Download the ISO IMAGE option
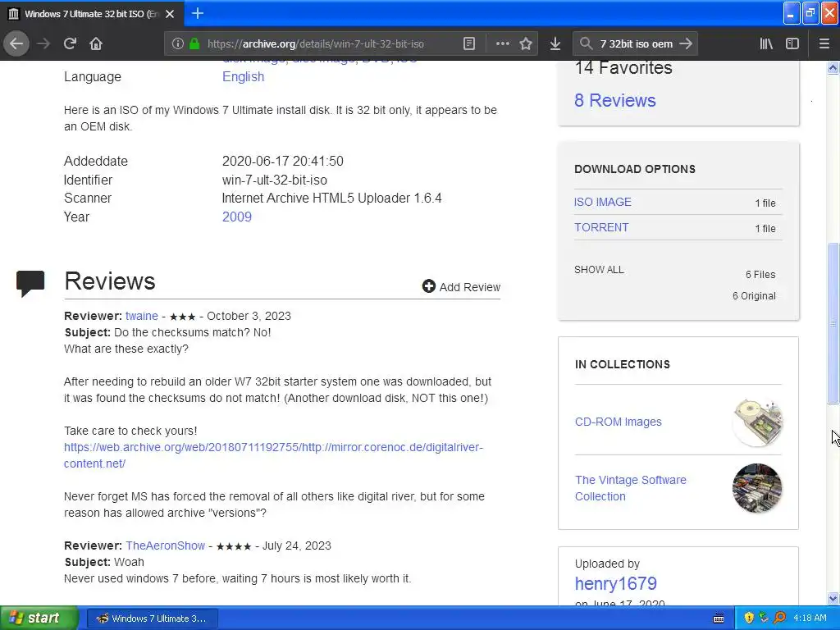The height and width of the screenshot is (630, 840). [603, 202]
